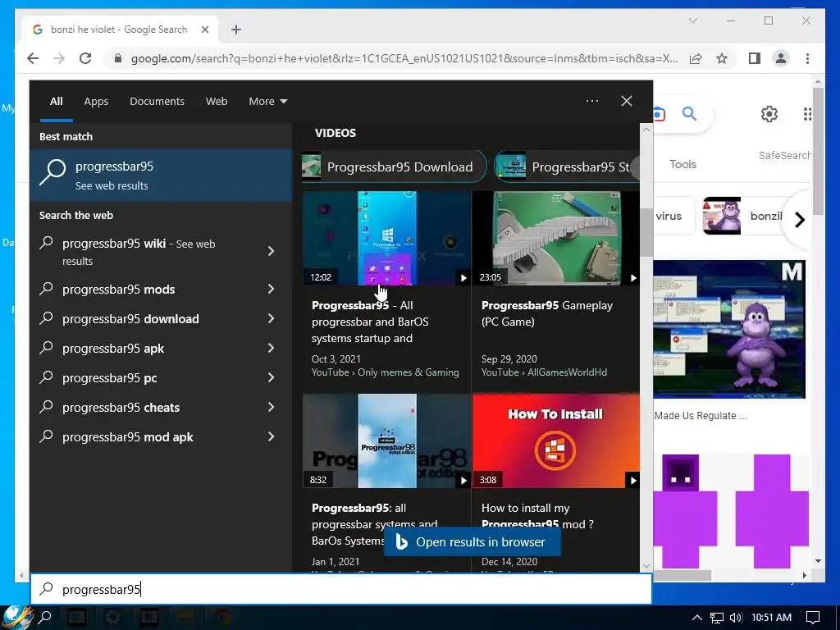Close the bonzi he violet tab
Screen dimensions: 840x630
(x=204, y=30)
